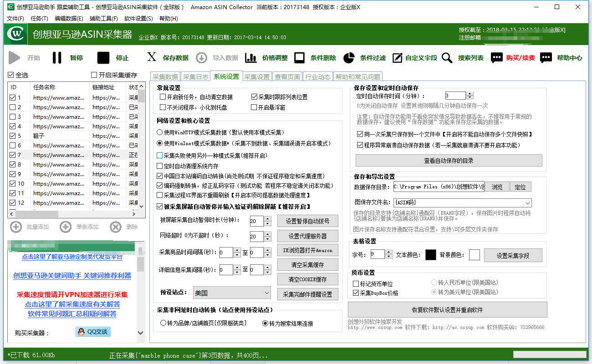The width and height of the screenshot is (592, 364).
Task: Click the 暂停 pause icon
Action: (57, 58)
